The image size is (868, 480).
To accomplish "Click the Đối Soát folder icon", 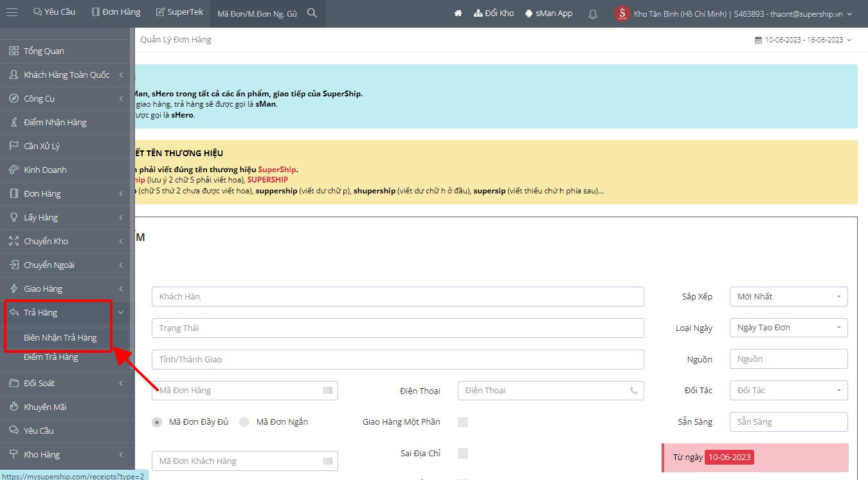I will coord(14,383).
